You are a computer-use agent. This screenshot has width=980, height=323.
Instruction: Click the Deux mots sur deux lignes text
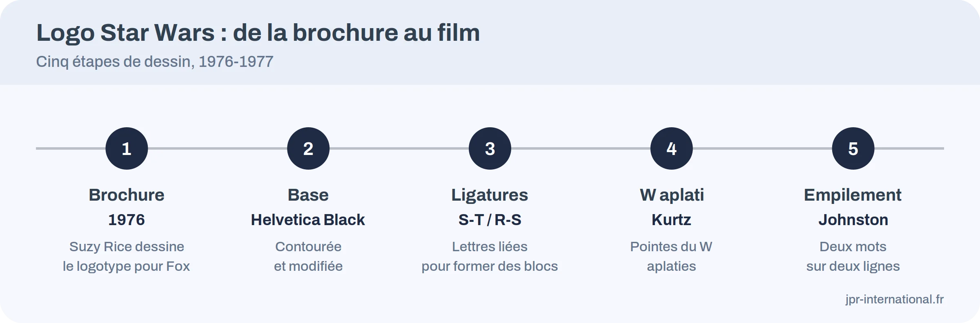coord(853,257)
